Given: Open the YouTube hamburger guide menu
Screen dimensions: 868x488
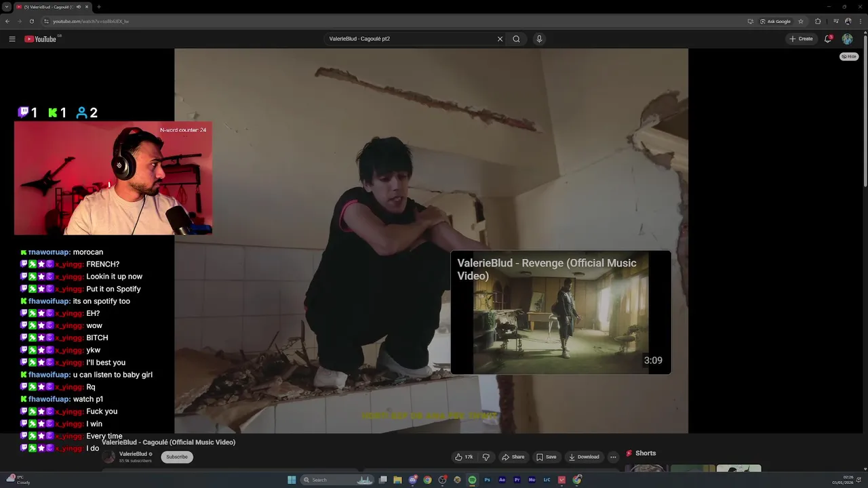Looking at the screenshot, I should coord(12,39).
